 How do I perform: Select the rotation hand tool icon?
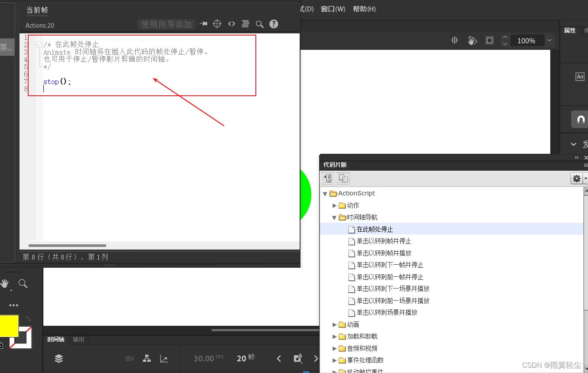pyautogui.click(x=472, y=40)
